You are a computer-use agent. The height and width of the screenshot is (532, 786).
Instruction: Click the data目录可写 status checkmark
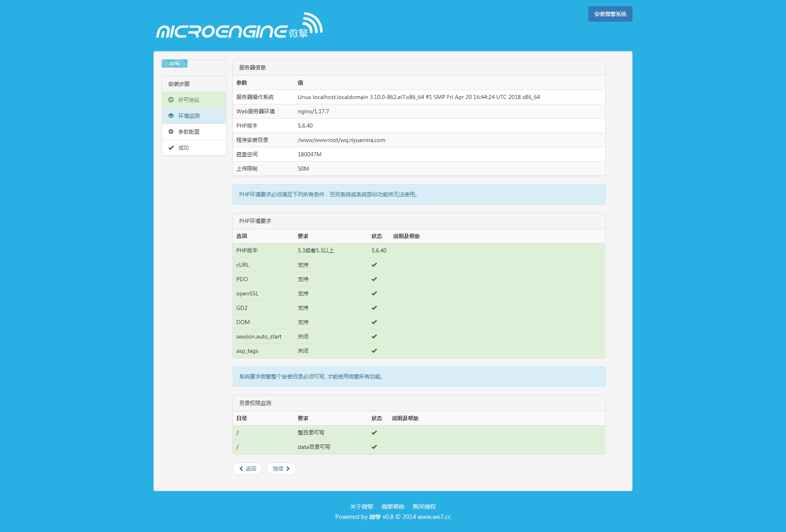374,447
